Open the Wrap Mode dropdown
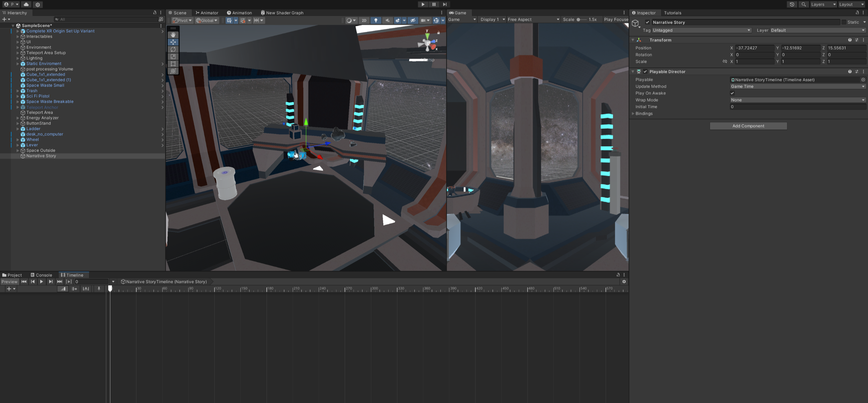The image size is (868, 403). click(x=797, y=100)
